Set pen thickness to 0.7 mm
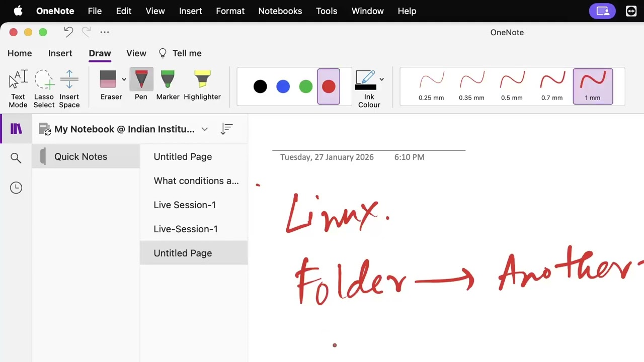Image resolution: width=644 pixels, height=362 pixels. click(x=552, y=86)
